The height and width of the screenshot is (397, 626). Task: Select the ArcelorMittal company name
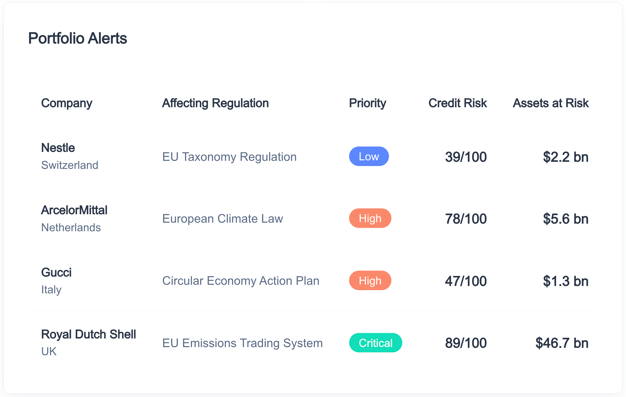click(x=74, y=210)
